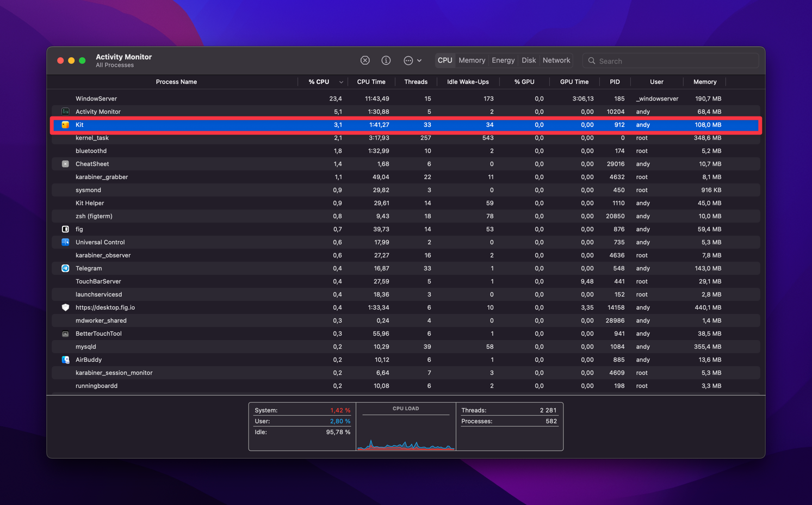812x505 pixels.
Task: Click the BetterTouchTool app icon
Action: click(x=65, y=334)
